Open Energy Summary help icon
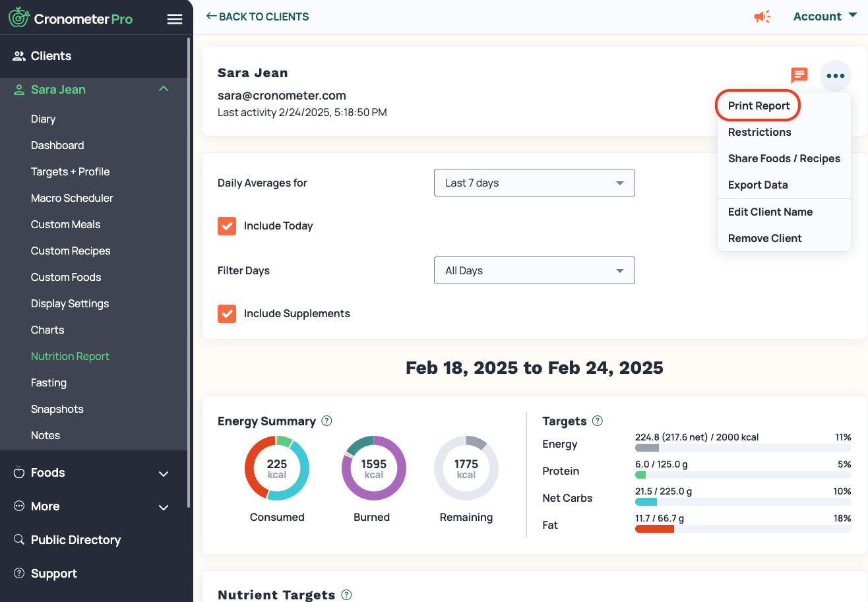 [x=326, y=421]
